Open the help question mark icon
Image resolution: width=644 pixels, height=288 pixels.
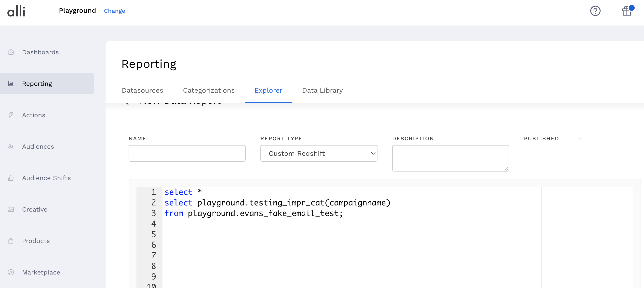(595, 11)
